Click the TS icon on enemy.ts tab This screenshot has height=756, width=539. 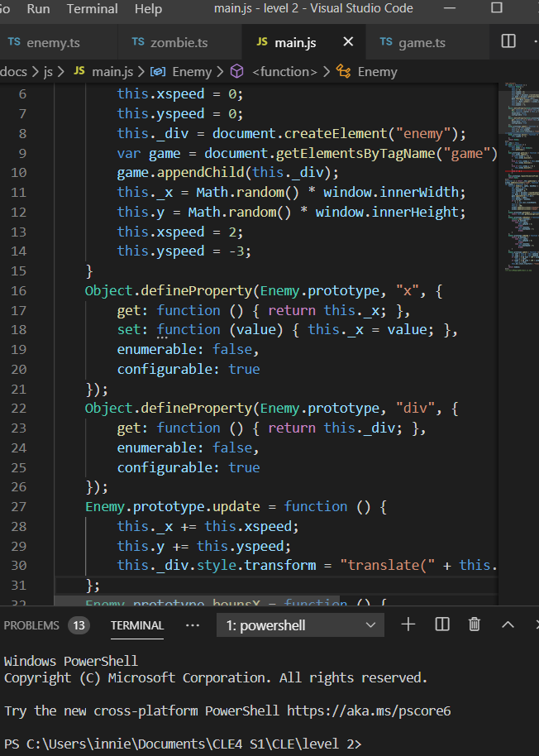point(14,42)
